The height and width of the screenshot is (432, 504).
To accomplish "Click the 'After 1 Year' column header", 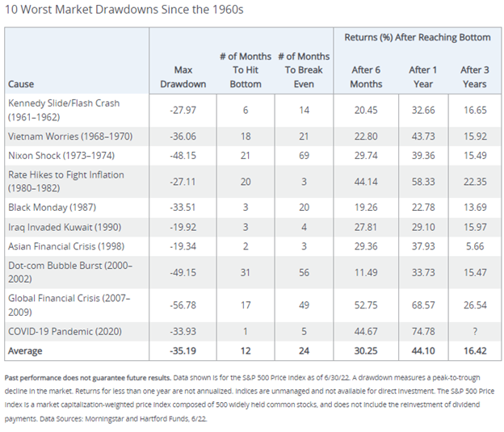I will [x=423, y=78].
